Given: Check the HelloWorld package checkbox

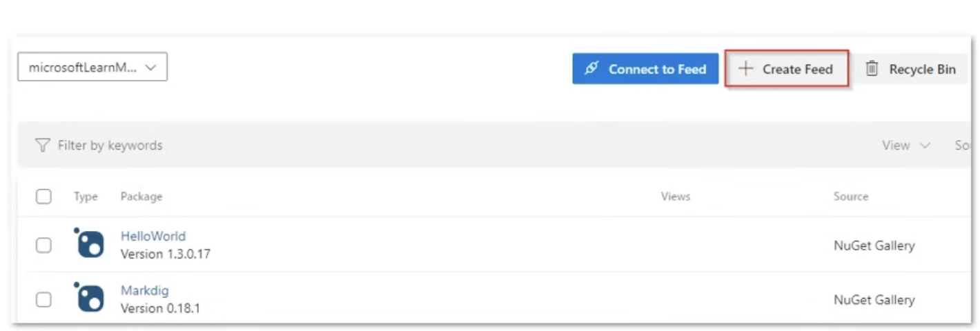Looking at the screenshot, I should tap(43, 245).
